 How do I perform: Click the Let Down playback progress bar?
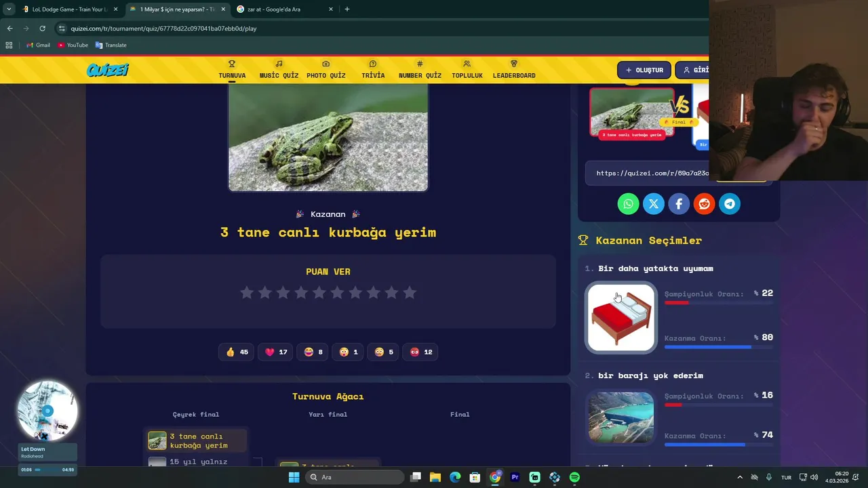point(47,469)
